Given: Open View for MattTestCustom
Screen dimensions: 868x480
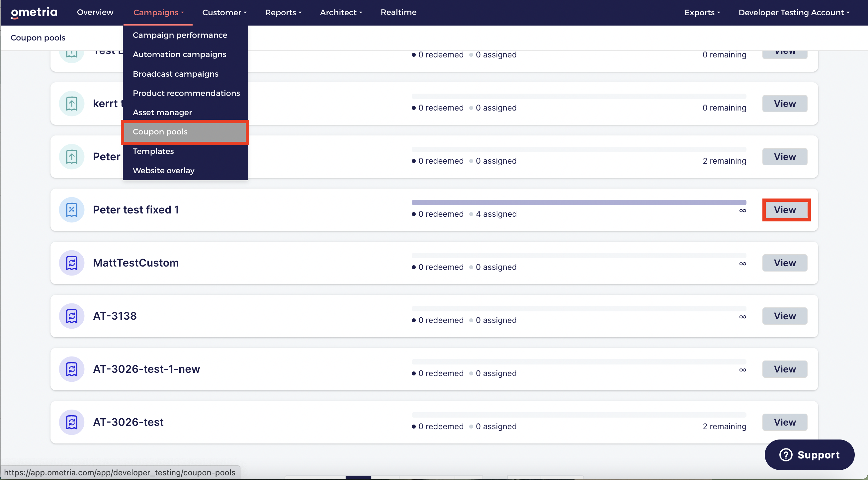Looking at the screenshot, I should coord(785,263).
